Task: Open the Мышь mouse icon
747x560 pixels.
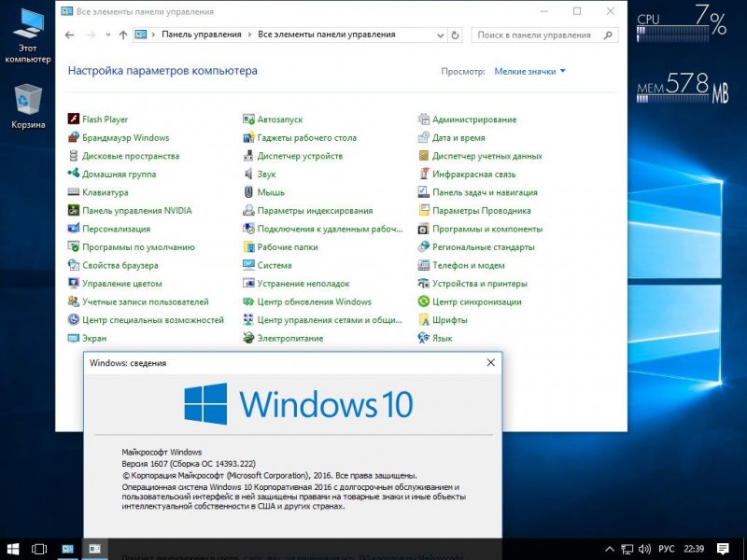Action: (x=248, y=192)
